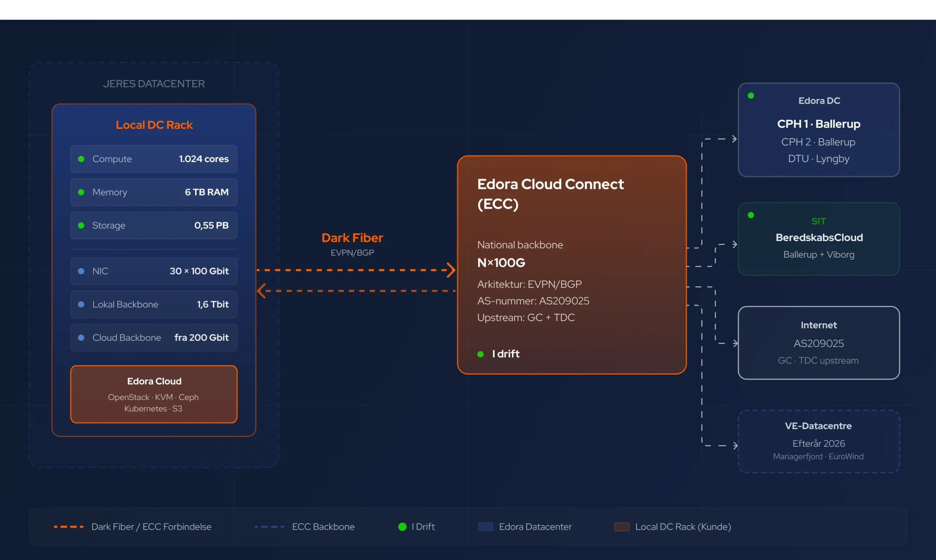Click the Edora Datacenter legend color swatch

(485, 526)
